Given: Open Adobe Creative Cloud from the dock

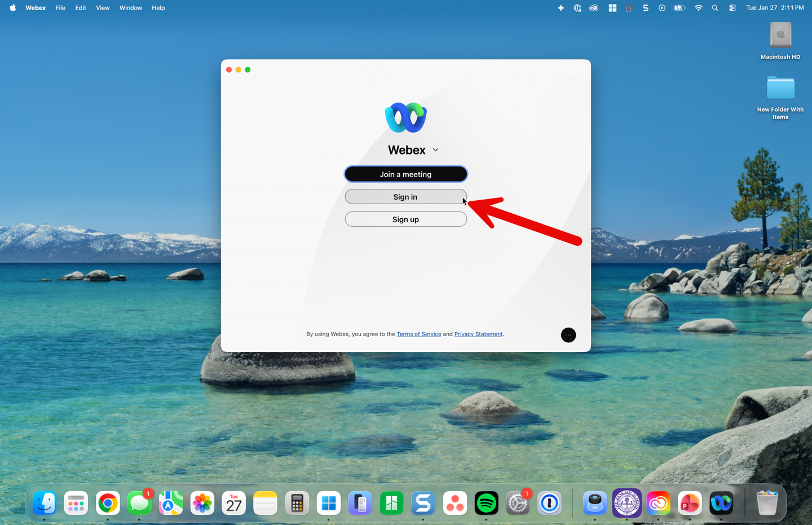Looking at the screenshot, I should tap(658, 503).
